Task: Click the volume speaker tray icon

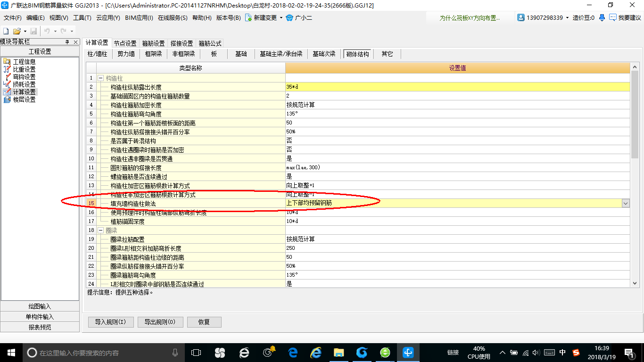Action: tap(537, 352)
